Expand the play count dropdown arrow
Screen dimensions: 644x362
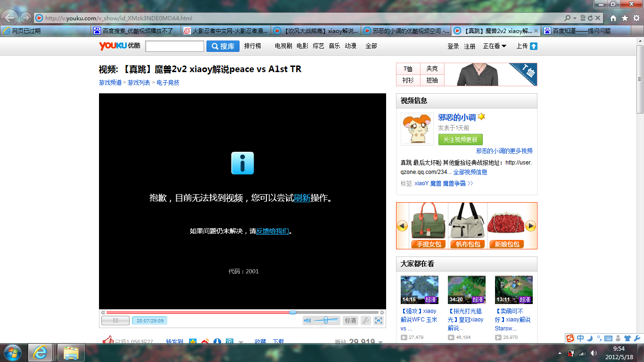point(380,342)
